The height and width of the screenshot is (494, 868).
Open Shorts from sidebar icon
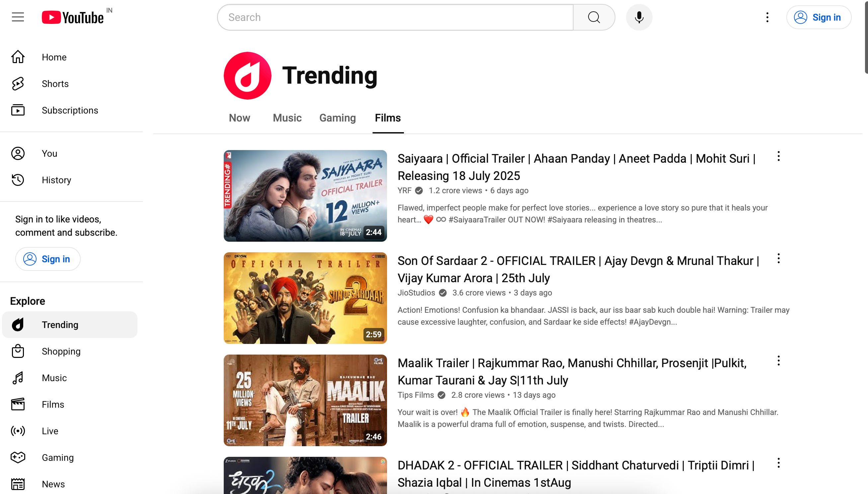coord(18,84)
